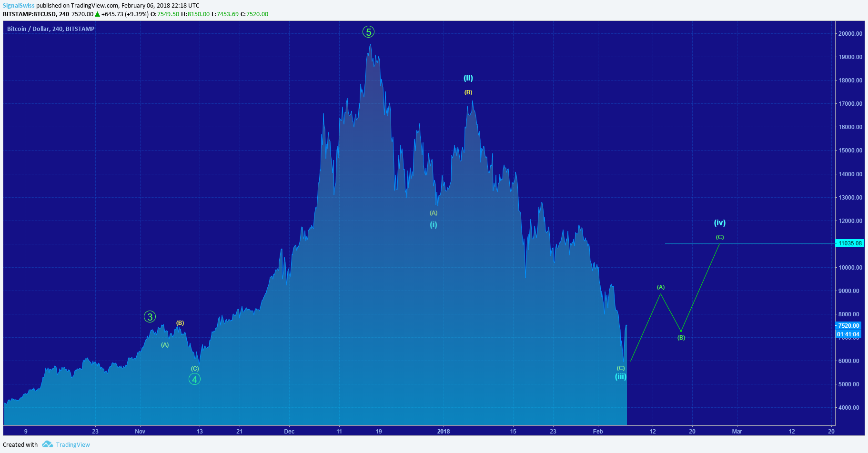868x453 pixels.
Task: Select the cyan (i) wave label
Action: (434, 225)
